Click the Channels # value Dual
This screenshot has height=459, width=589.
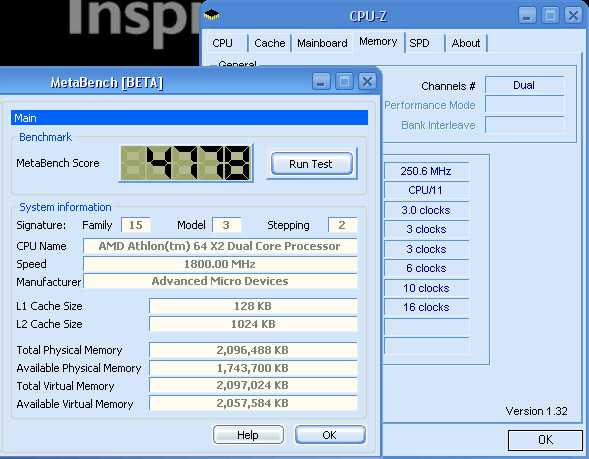(524, 85)
